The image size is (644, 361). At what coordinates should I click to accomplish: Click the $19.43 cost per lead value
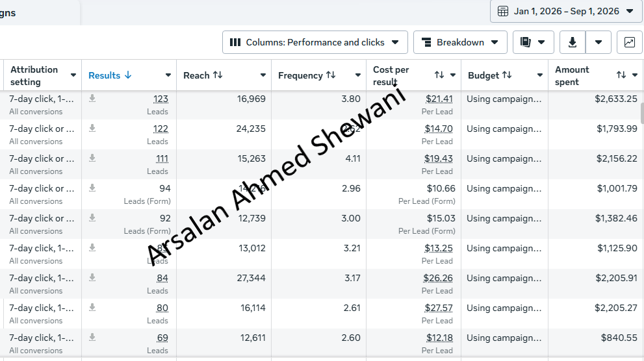tap(439, 159)
